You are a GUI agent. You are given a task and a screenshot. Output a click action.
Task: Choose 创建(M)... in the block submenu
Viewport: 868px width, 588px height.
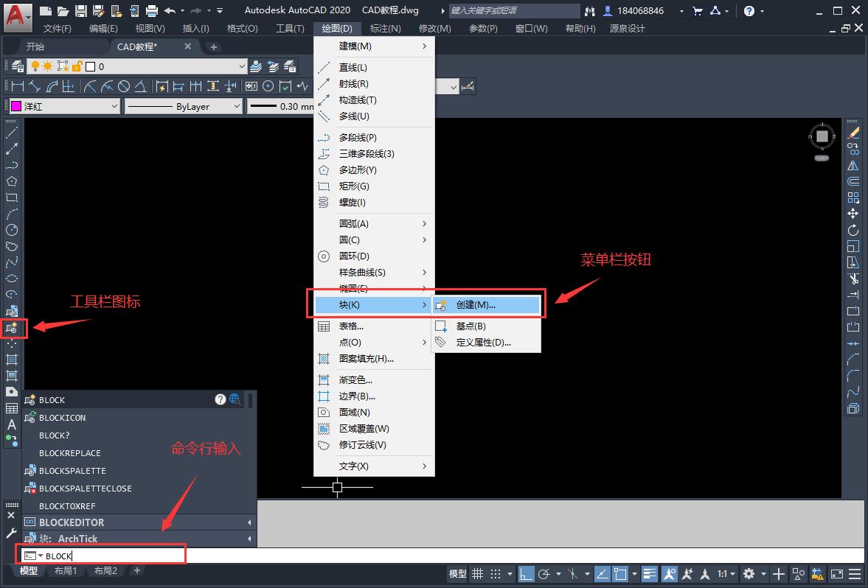coord(487,305)
